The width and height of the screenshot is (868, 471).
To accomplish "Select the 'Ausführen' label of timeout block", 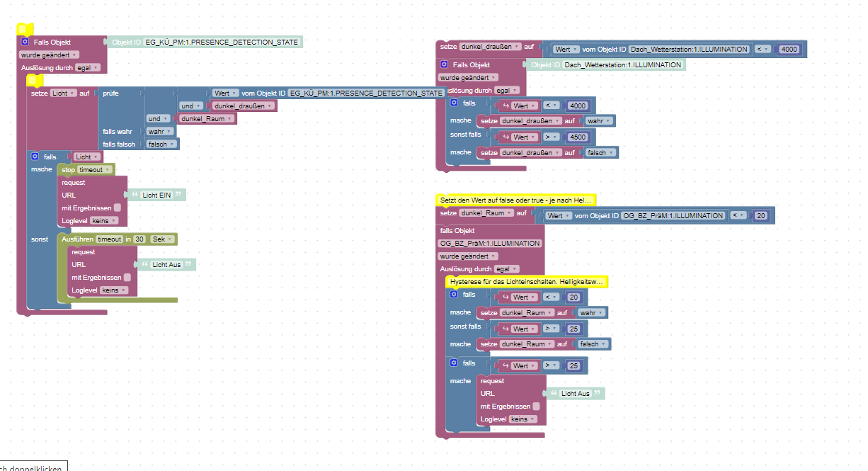I will [77, 239].
